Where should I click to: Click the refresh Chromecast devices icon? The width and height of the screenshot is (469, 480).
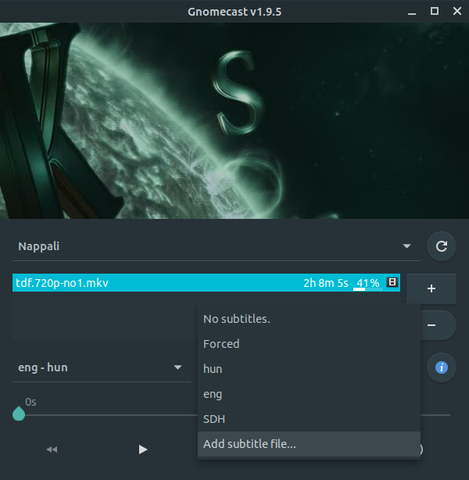click(x=441, y=246)
